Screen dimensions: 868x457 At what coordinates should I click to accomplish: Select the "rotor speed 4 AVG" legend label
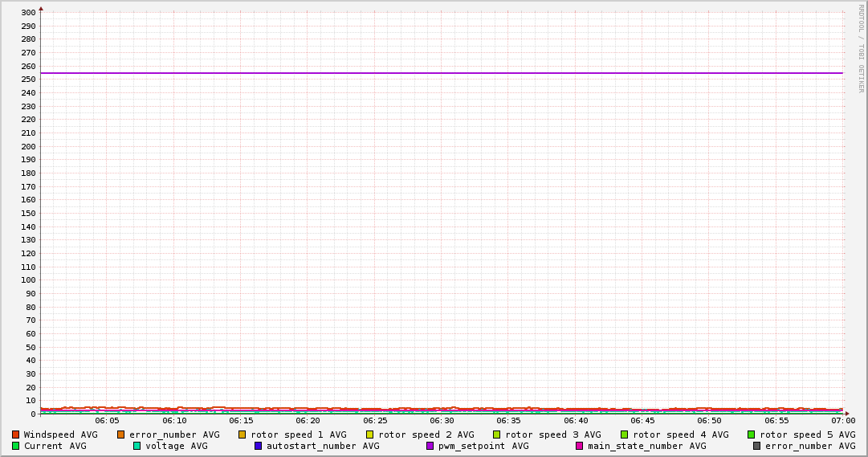(x=681, y=435)
